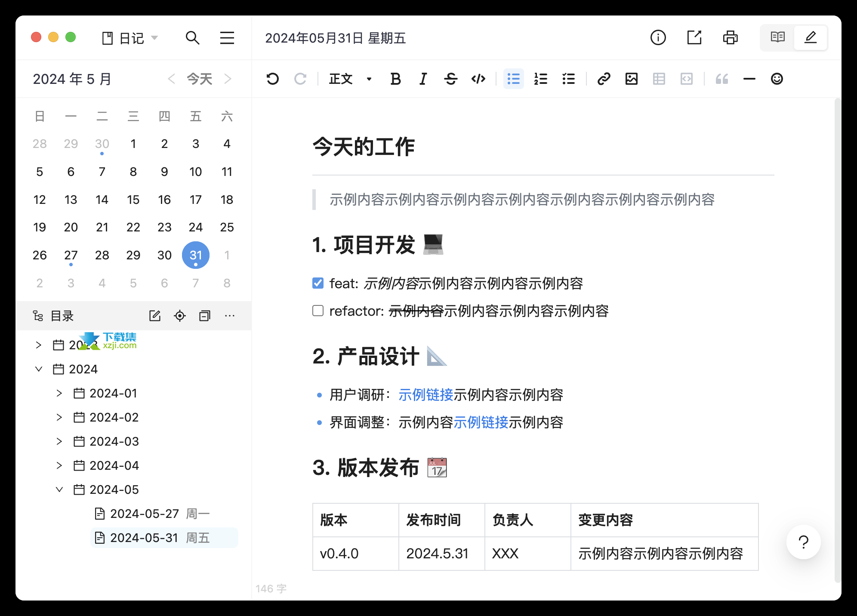Open 示例链接 link in 用户调研 item
857x616 pixels.
coord(425,394)
